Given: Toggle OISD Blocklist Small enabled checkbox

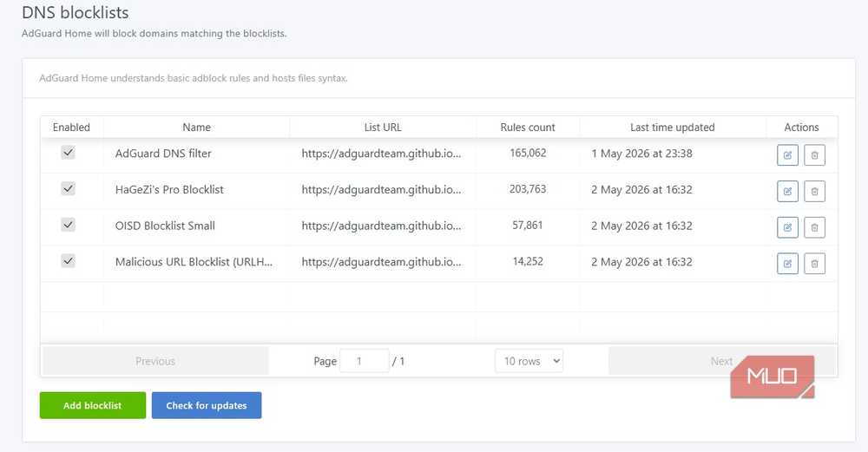Looking at the screenshot, I should point(68,225).
